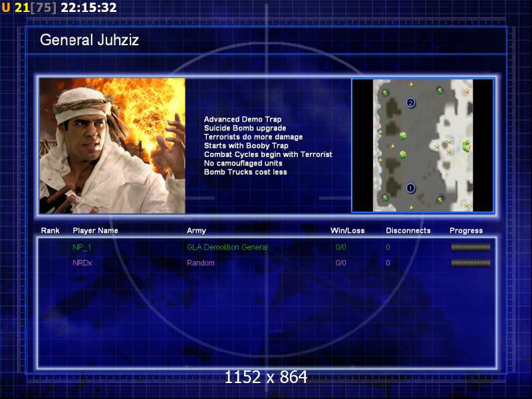Image resolution: width=532 pixels, height=399 pixels.
Task: Click Starts with Booby Trap text
Action: (246, 146)
